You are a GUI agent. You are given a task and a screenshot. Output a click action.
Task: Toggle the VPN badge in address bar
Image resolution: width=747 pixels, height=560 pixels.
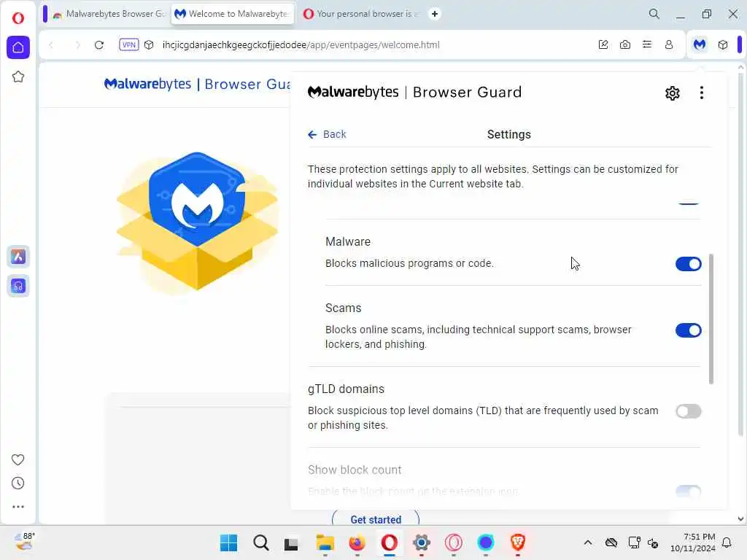[x=128, y=44]
